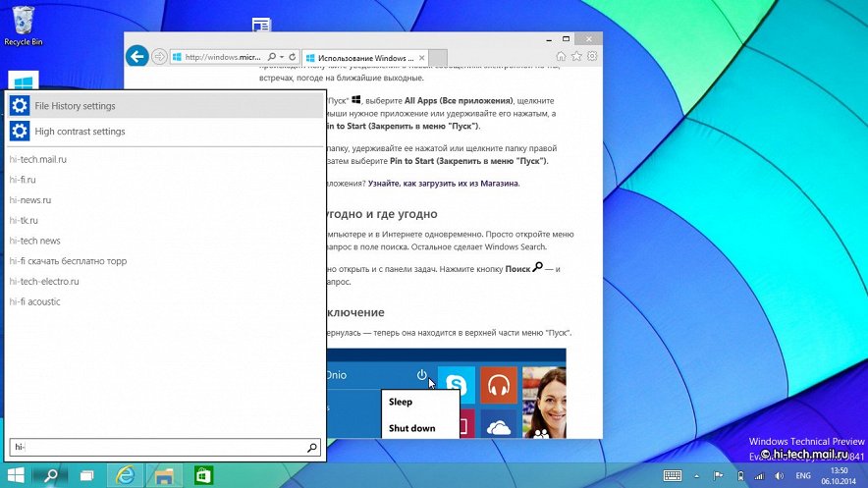Go to browser Home page icon
868x488 pixels.
coord(561,57)
